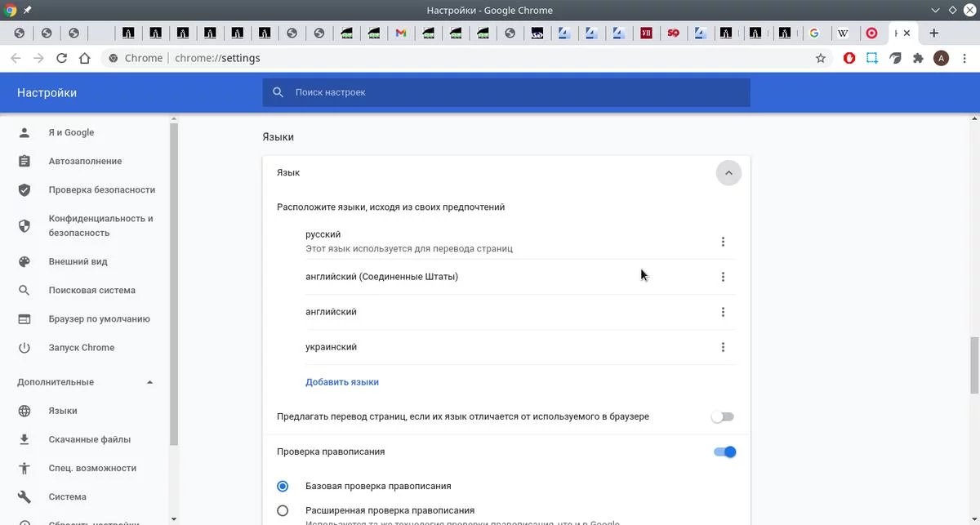Reload the settings page

click(61, 58)
